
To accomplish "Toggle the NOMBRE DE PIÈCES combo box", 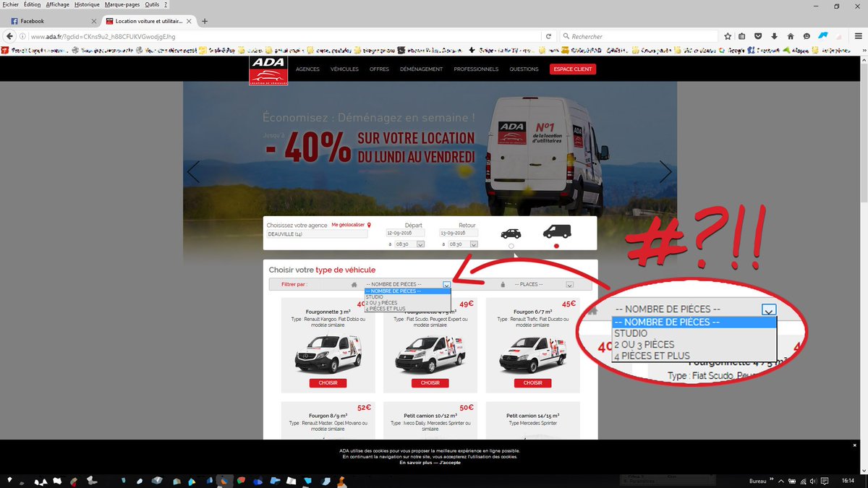I will pyautogui.click(x=408, y=284).
